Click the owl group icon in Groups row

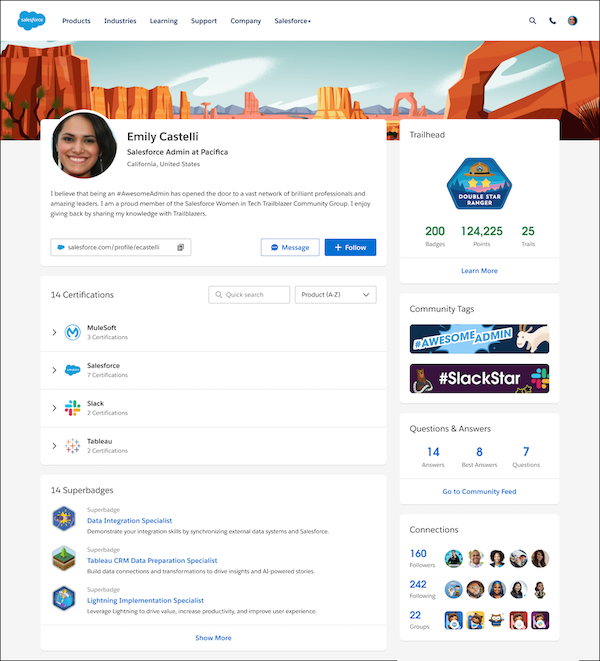(x=497, y=620)
